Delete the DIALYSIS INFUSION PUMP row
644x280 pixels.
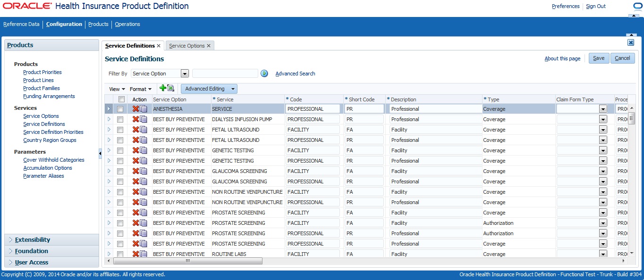[136, 119]
